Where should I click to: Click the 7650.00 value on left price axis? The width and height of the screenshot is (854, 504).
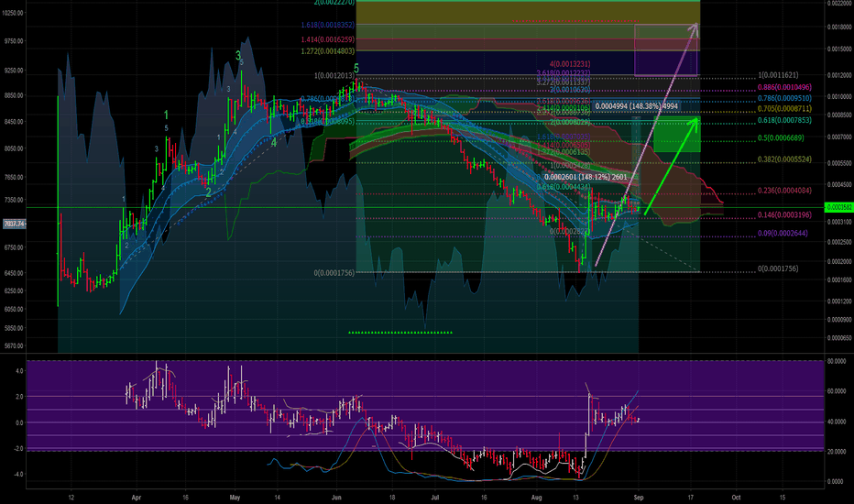[x=14, y=178]
